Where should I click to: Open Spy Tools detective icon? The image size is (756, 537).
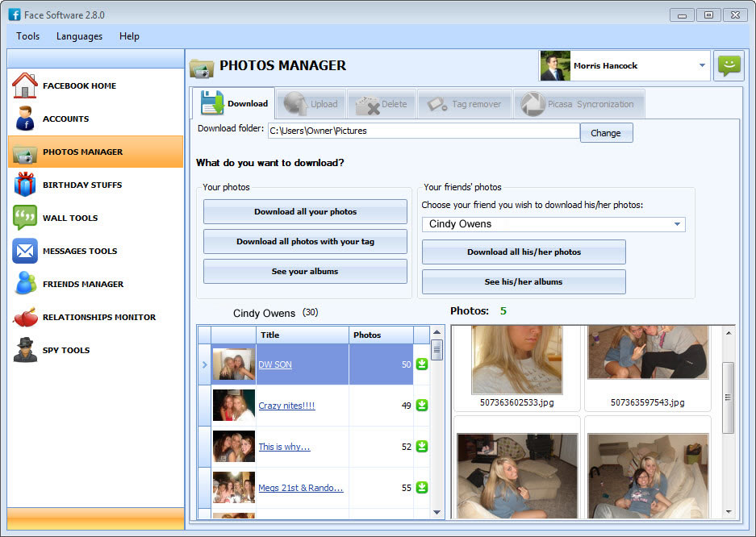[25, 350]
